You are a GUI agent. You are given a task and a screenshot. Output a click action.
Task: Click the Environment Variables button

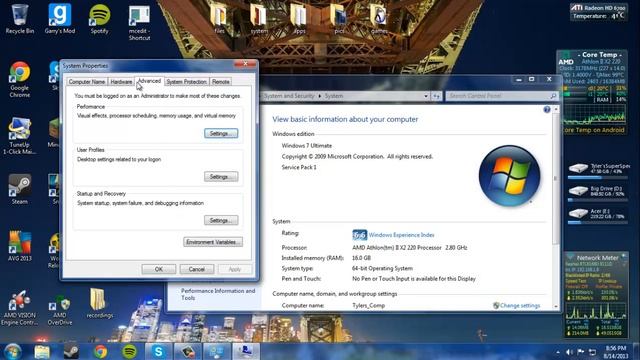213,242
